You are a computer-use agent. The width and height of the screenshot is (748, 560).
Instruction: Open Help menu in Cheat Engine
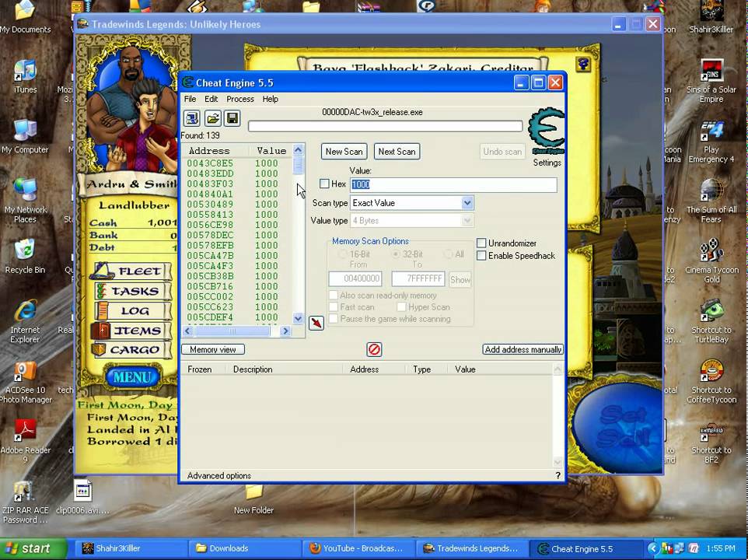pyautogui.click(x=270, y=99)
